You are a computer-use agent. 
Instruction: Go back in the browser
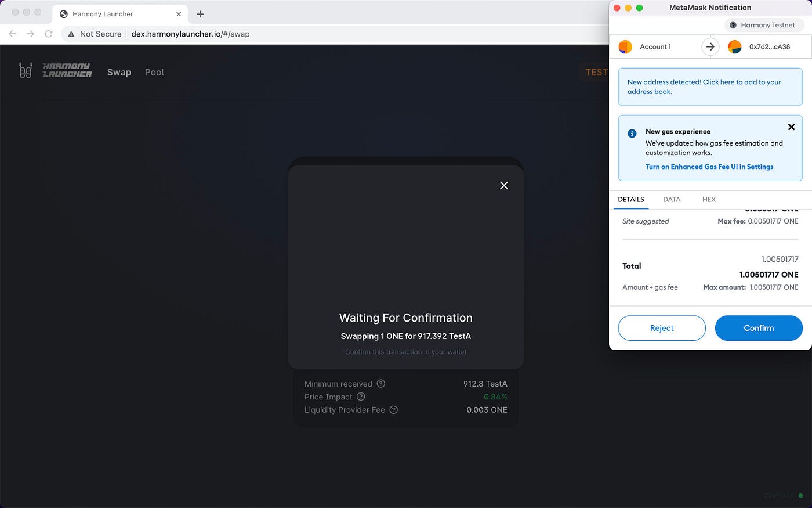tap(12, 34)
